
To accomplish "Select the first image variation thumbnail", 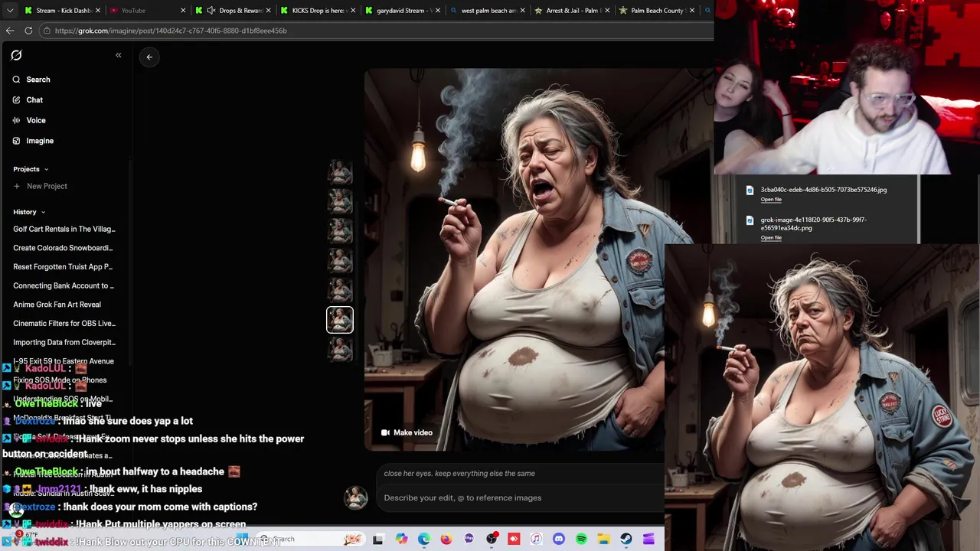I will [340, 171].
